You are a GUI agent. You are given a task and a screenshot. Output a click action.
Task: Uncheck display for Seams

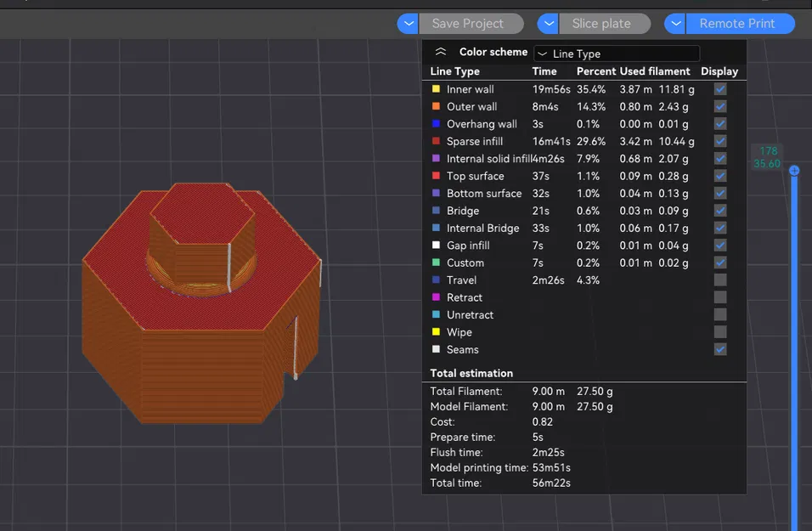pos(720,349)
